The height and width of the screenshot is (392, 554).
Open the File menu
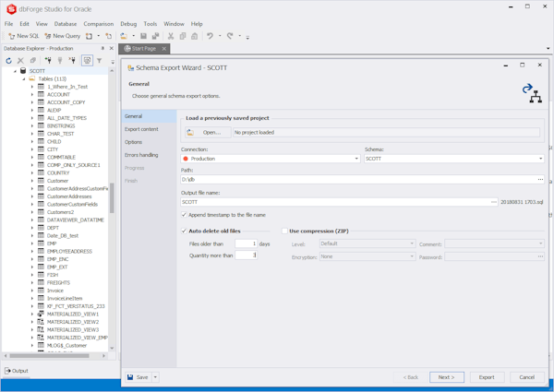9,24
